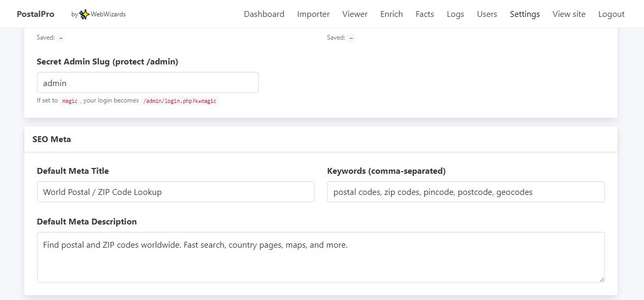Image resolution: width=644 pixels, height=300 pixels.
Task: Focus the Secret Admin Slug input field
Action: pos(147,83)
